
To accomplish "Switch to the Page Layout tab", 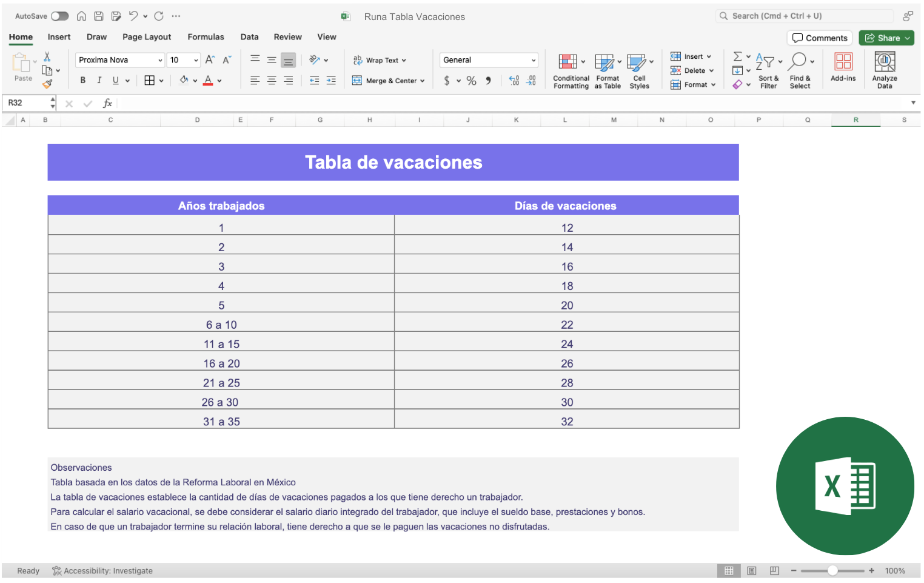I will [x=147, y=37].
